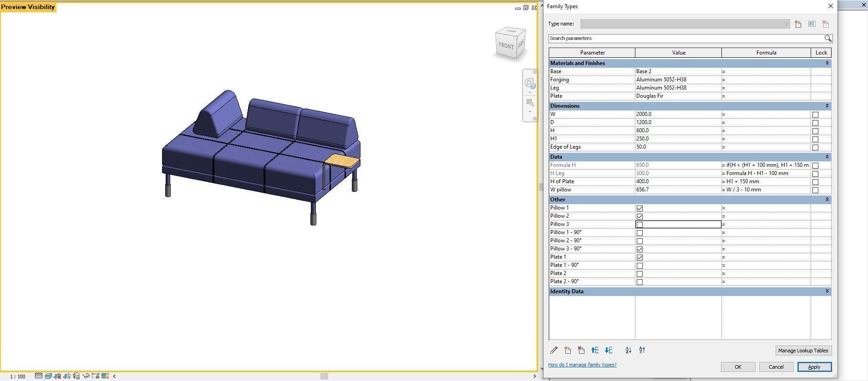Click the Unlocked 3D View house icon
This screenshot has height=381, width=868.
click(x=76, y=376)
